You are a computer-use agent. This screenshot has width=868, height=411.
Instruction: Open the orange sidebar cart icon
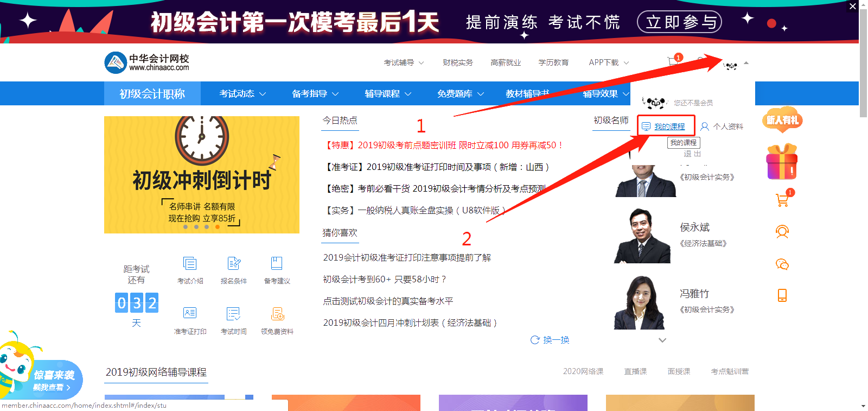click(x=782, y=200)
